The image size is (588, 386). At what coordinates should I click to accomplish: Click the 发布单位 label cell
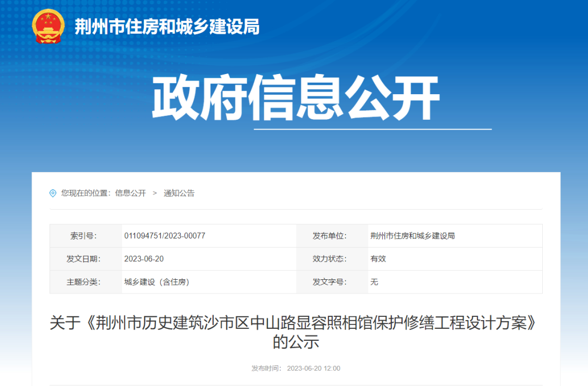[332, 236]
